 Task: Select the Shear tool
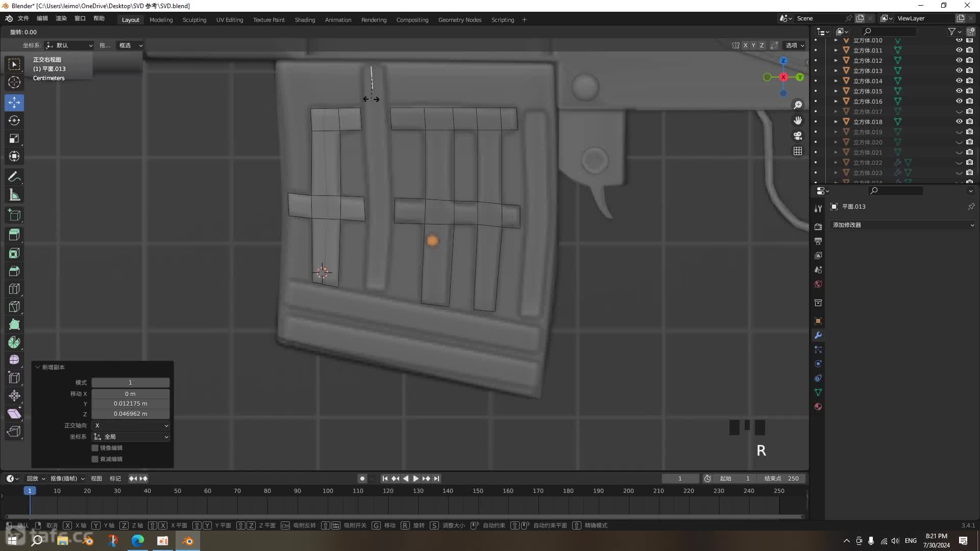click(14, 414)
